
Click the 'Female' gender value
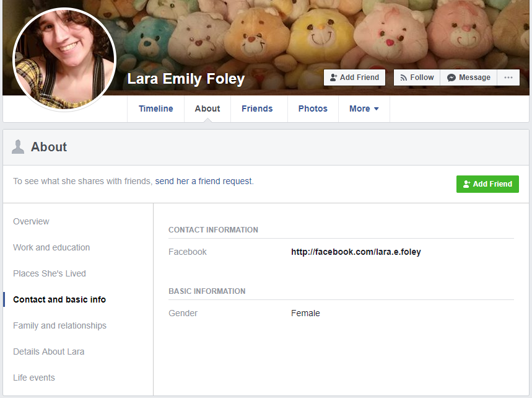[305, 313]
